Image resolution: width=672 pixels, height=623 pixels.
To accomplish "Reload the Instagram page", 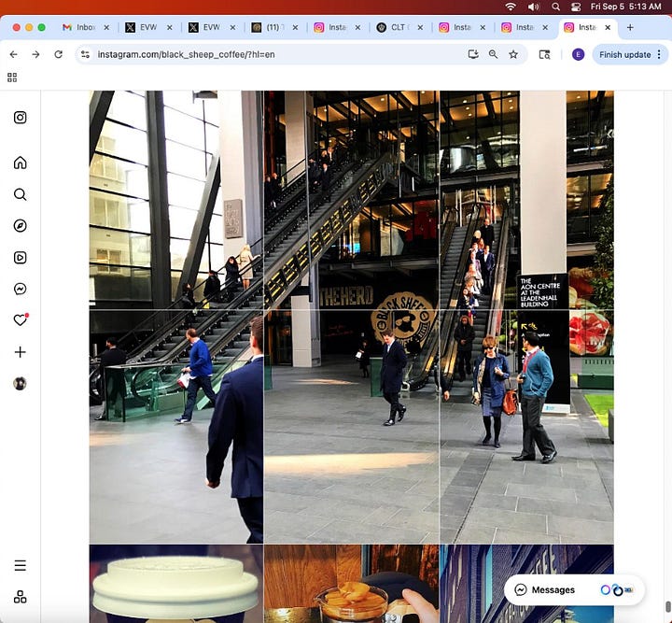I will pos(58,54).
